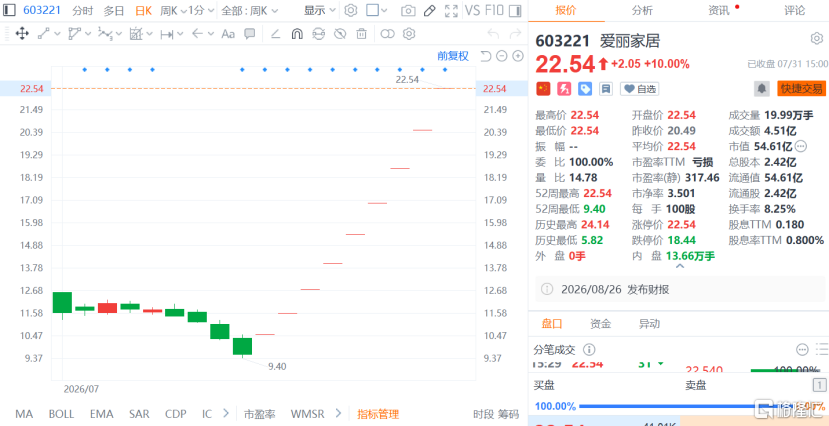Open the 1分 minute interval dropdown

[201, 10]
